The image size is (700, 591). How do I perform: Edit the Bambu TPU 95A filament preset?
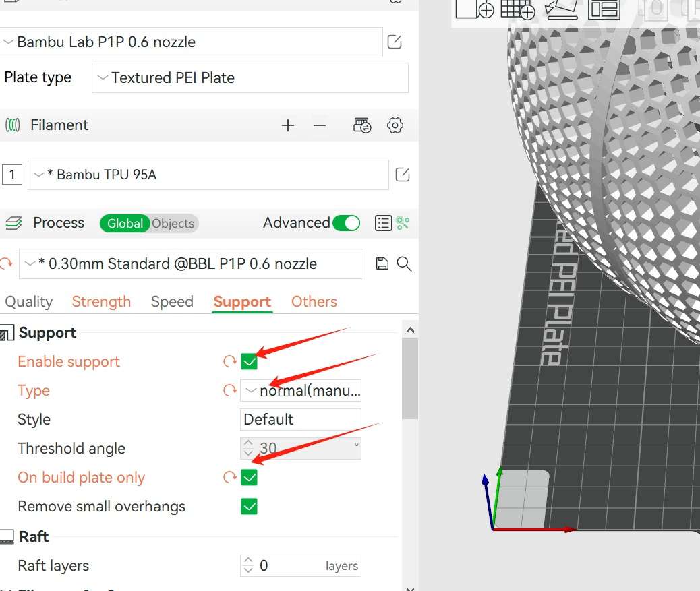click(402, 175)
